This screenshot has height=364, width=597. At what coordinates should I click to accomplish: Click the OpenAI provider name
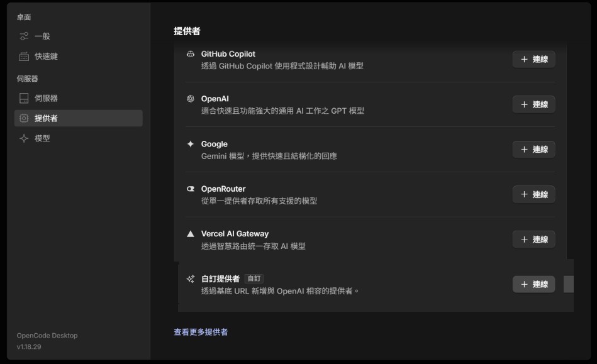(x=215, y=99)
